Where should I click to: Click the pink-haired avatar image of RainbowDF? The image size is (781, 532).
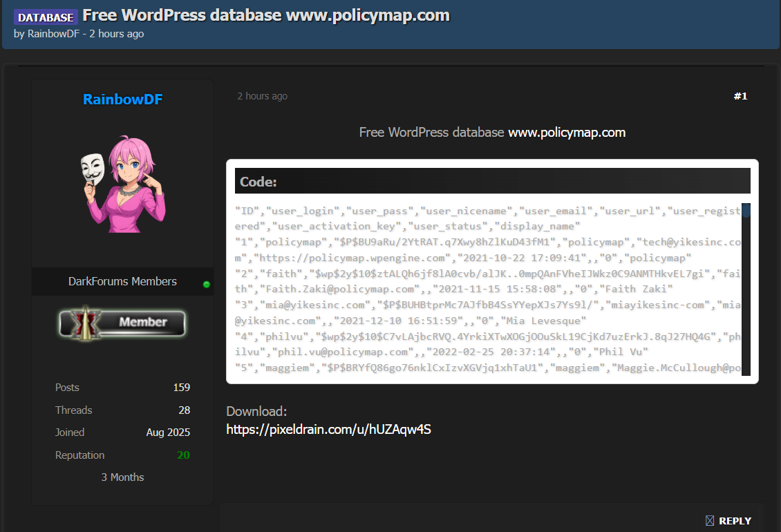point(122,183)
